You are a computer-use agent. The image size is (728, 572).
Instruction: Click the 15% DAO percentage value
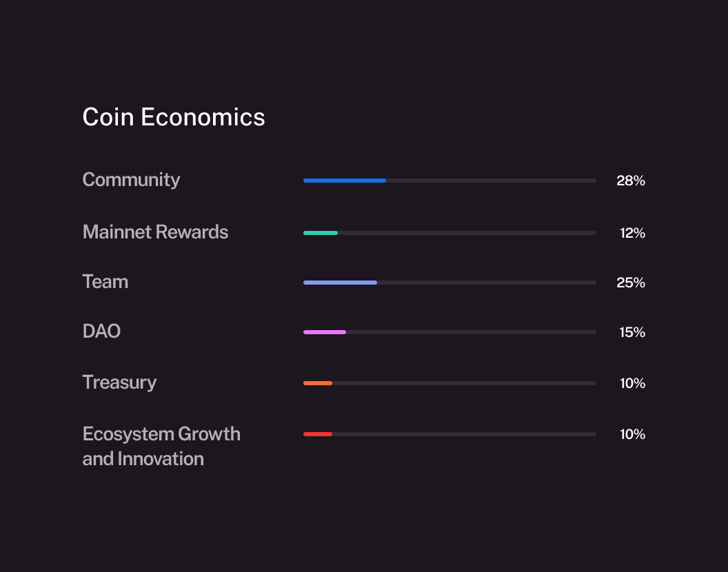632,332
